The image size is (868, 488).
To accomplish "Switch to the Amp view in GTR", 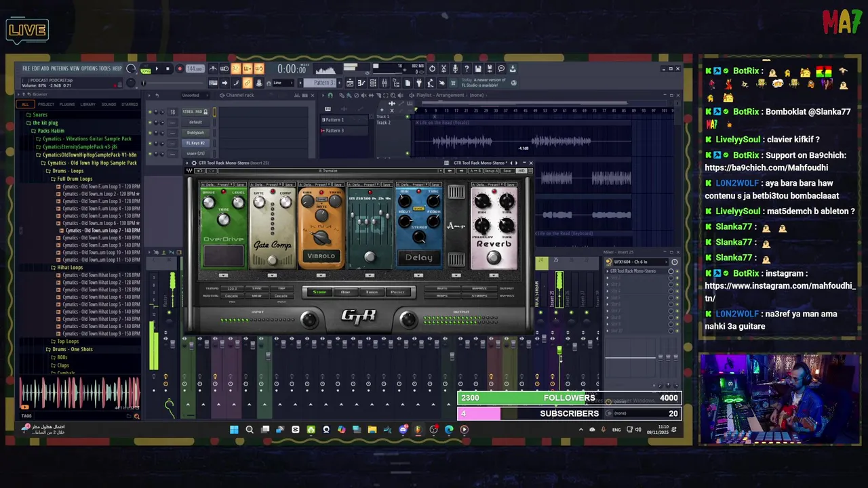I will (x=345, y=292).
